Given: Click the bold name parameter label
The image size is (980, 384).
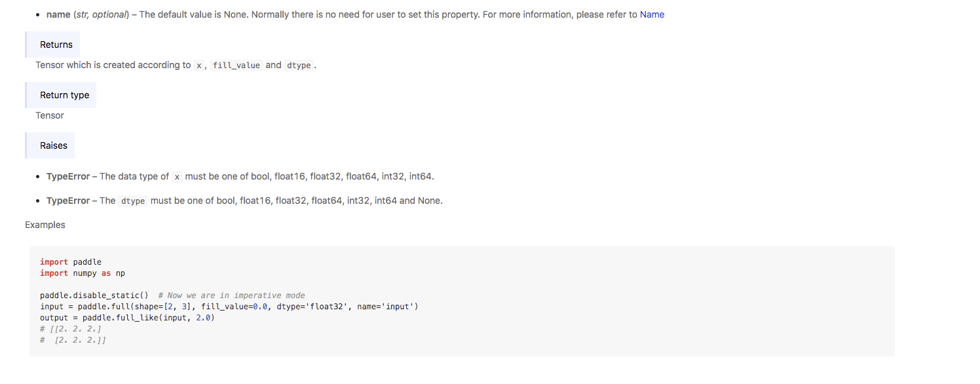Looking at the screenshot, I should [x=58, y=14].
